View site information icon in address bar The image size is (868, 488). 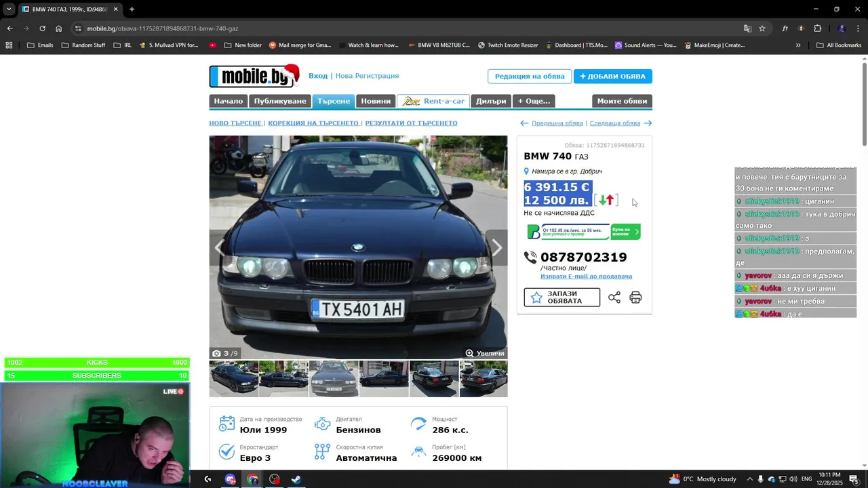point(78,28)
